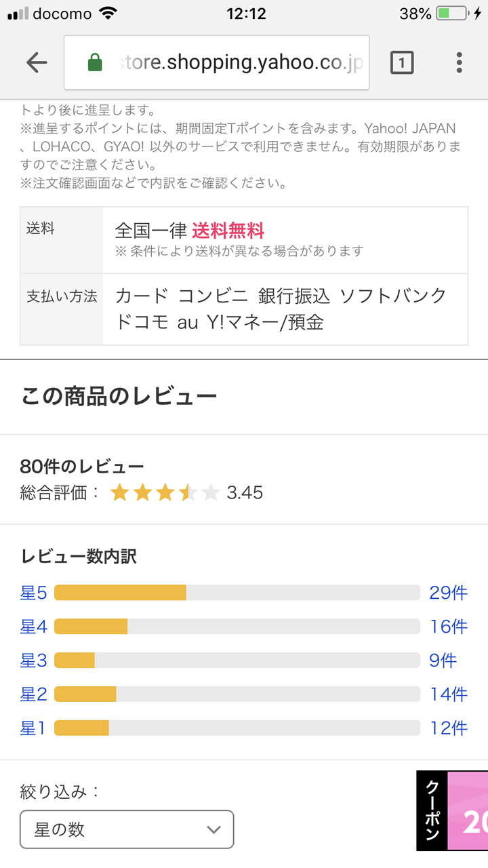Tap the secure padlock icon
The image size is (488, 868).
[95, 64]
